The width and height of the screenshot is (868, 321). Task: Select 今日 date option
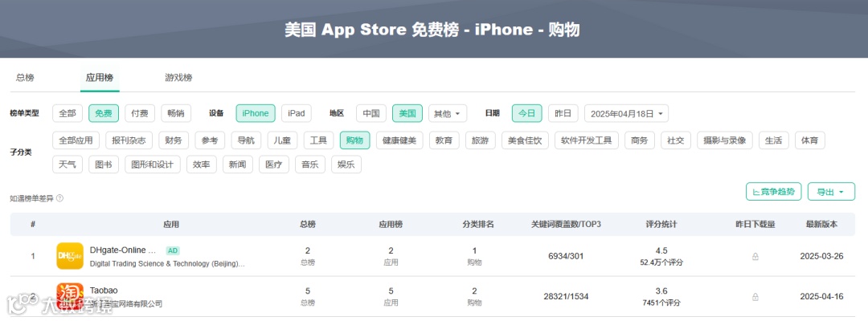coord(527,113)
